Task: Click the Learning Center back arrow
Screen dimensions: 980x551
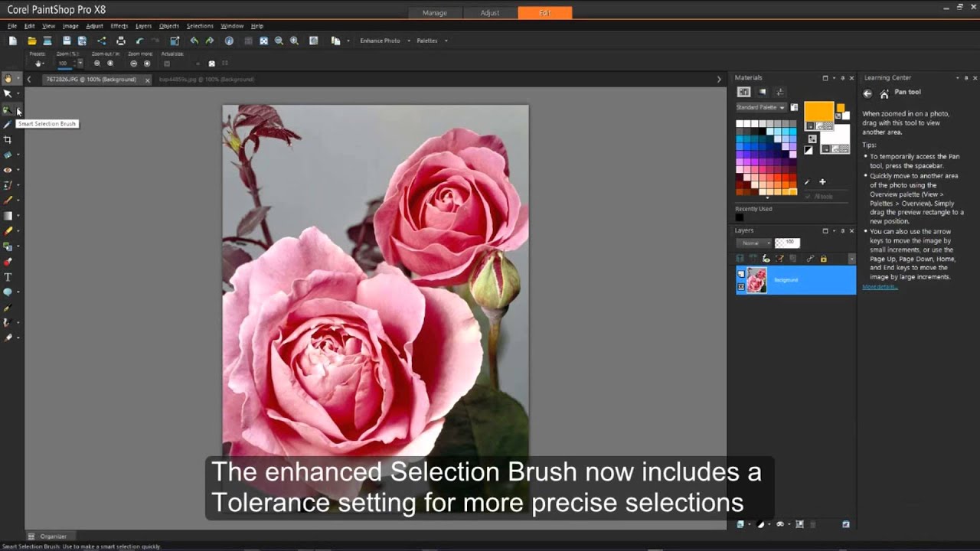Action: coord(867,93)
